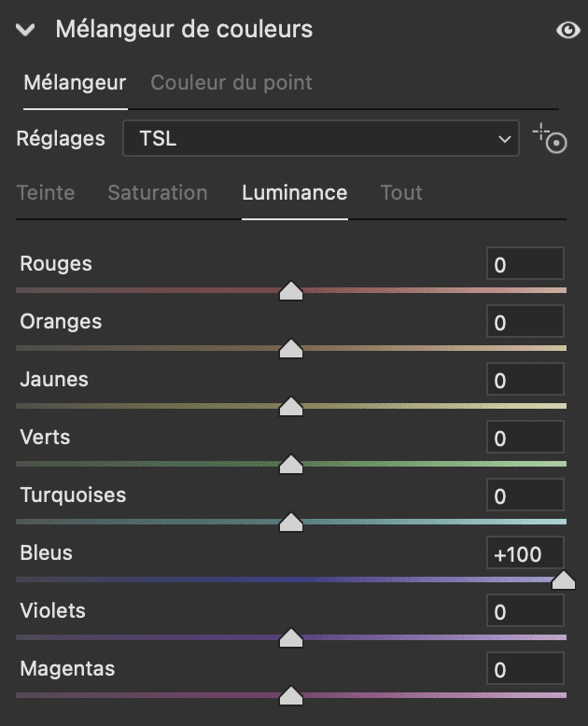Click the Bleus slider handle at +100
Viewport: 588px width, 726px height.
pyautogui.click(x=563, y=580)
